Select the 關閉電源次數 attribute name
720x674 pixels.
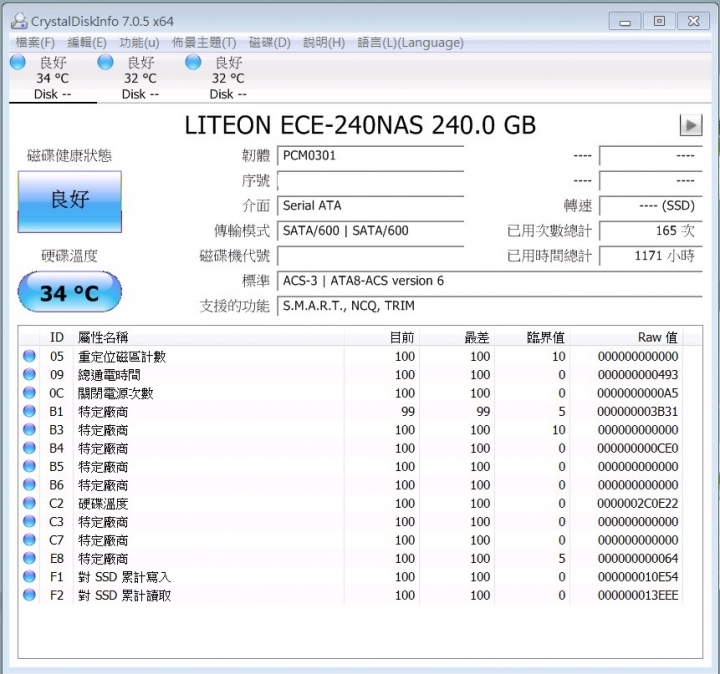point(115,393)
